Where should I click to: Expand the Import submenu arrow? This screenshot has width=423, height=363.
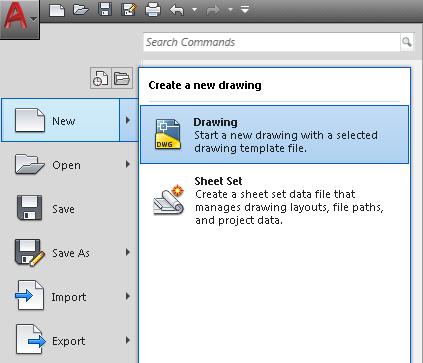coord(128,296)
